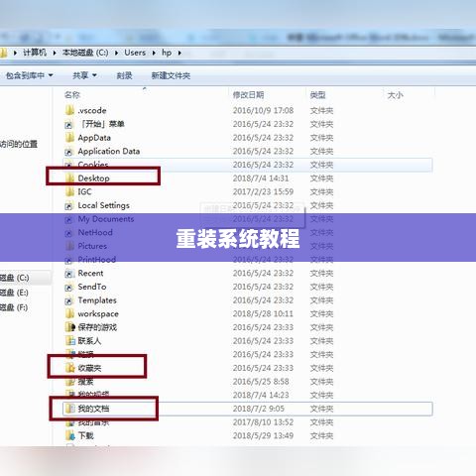Screen dimensions: 476x476
Task: Sort by the 名称 column header
Action: 72,95
